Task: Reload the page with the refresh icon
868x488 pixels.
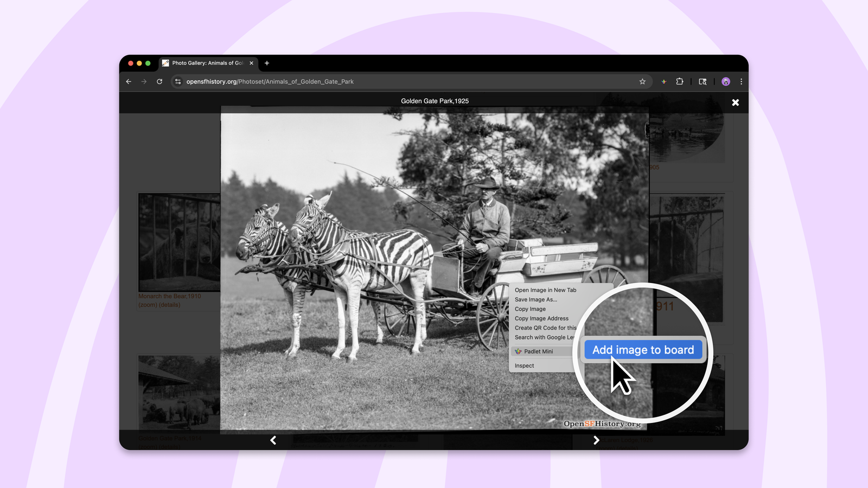Action: [x=159, y=82]
